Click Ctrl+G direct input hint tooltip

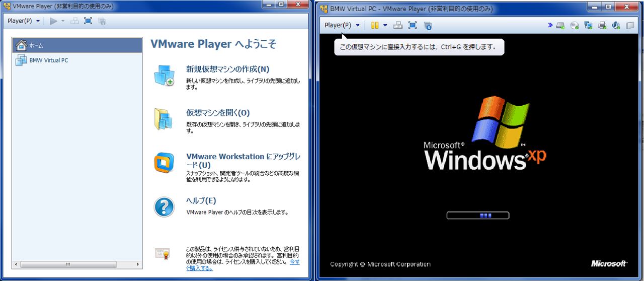420,48
